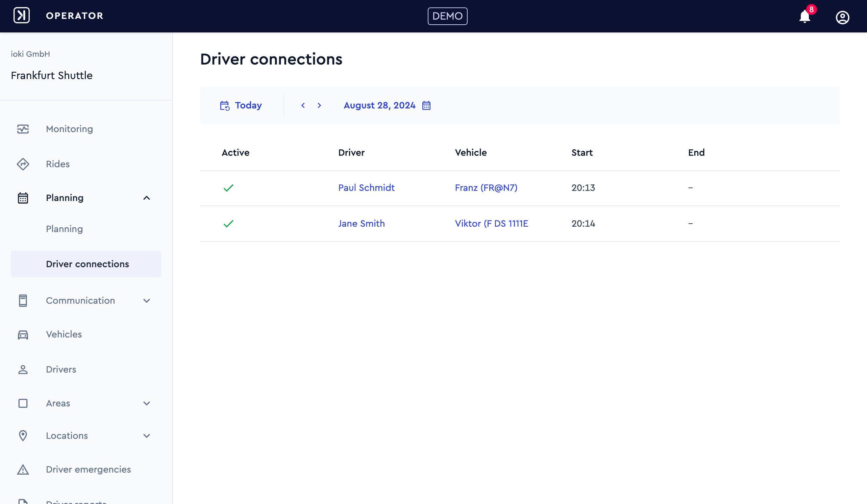
Task: Select Driver connections in sidebar
Action: [86, 264]
